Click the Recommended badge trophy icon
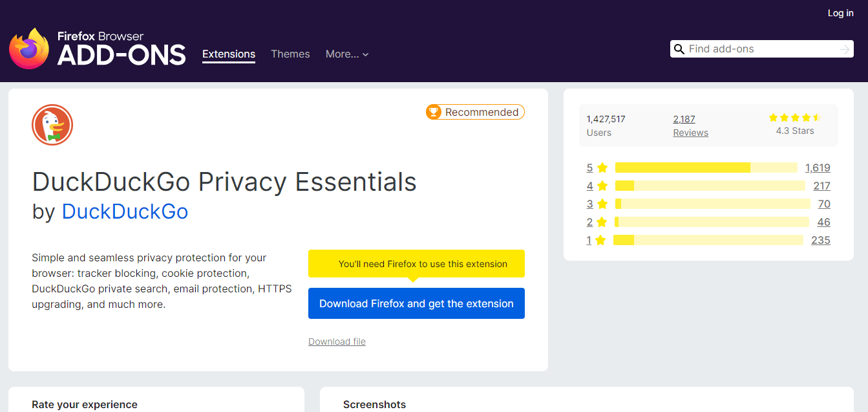868x412 pixels. [434, 112]
